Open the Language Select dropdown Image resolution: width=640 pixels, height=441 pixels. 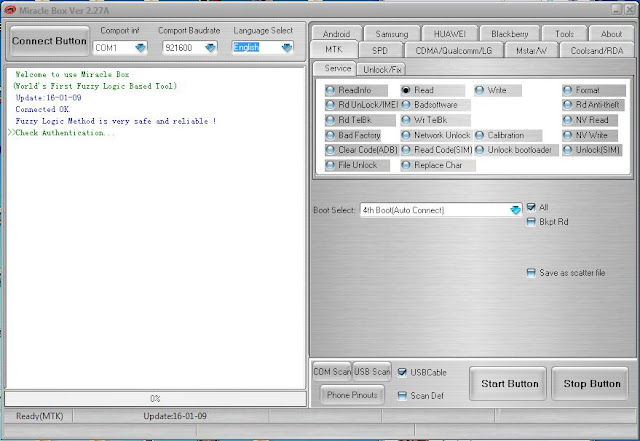point(287,48)
